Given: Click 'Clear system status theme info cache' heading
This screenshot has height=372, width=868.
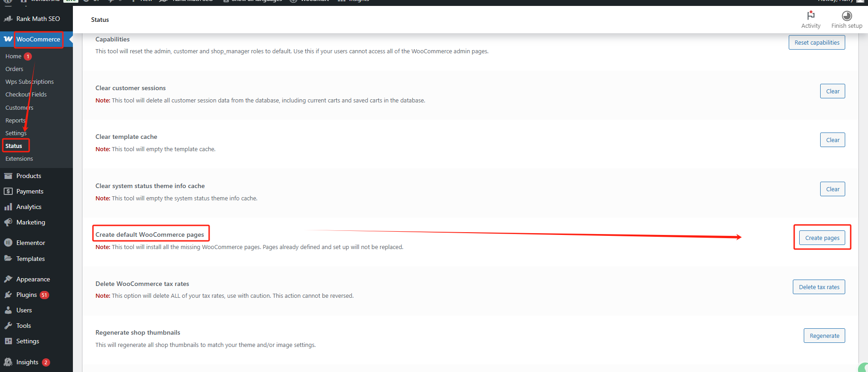Looking at the screenshot, I should 150,186.
